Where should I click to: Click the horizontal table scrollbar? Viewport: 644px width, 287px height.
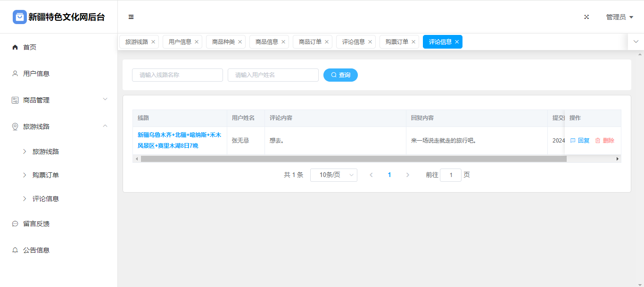tap(354, 159)
